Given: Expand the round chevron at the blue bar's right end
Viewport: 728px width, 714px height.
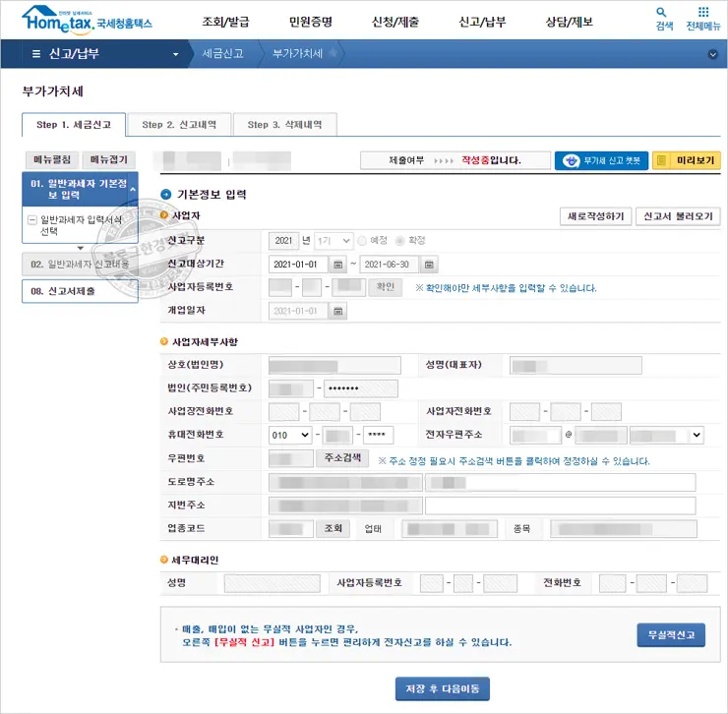Looking at the screenshot, I should click(x=712, y=54).
